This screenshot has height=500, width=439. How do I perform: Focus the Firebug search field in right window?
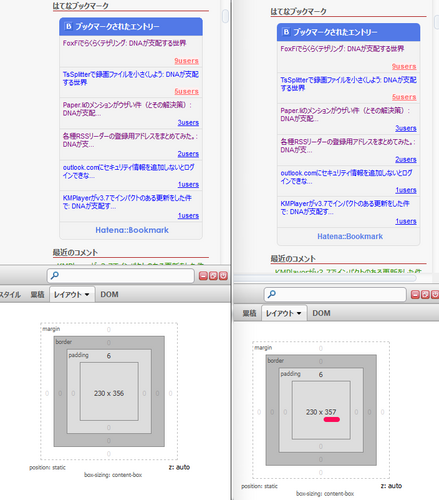335,294
